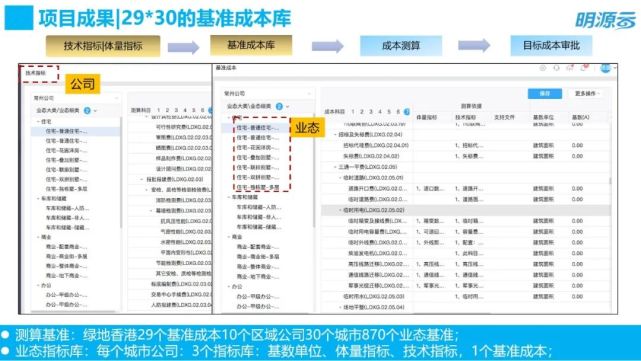Collapse the highlighted 临时用电 tree row
The image size is (641, 361).
click(340, 210)
